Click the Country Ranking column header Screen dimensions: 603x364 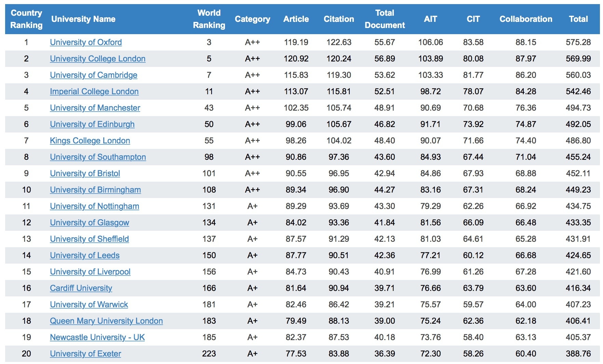pyautogui.click(x=26, y=19)
